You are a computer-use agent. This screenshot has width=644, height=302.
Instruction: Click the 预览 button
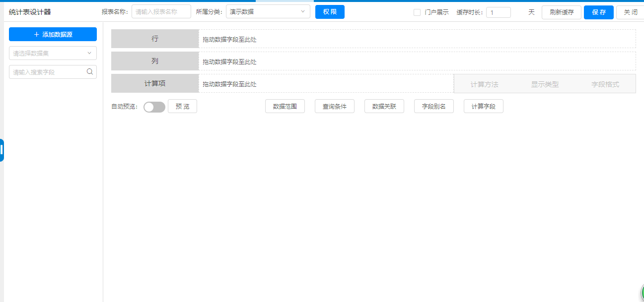182,107
